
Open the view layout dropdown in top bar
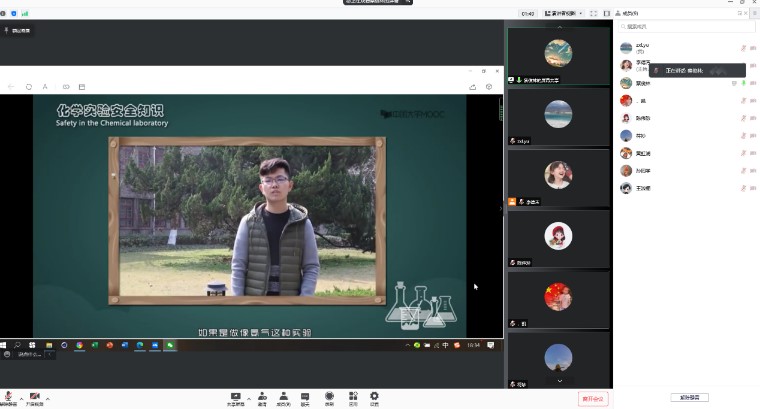pyautogui.click(x=564, y=14)
